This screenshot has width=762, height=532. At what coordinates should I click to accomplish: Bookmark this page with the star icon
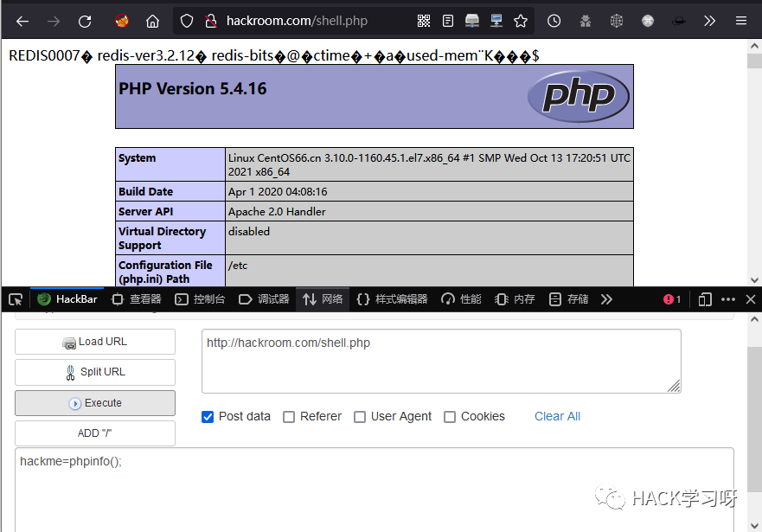pyautogui.click(x=521, y=21)
